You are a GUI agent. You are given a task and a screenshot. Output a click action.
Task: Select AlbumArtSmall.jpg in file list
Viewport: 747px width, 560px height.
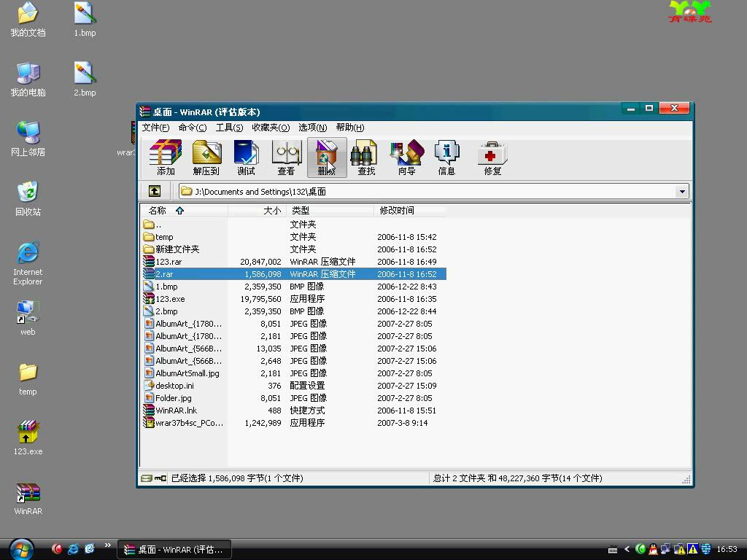[x=293, y=373]
